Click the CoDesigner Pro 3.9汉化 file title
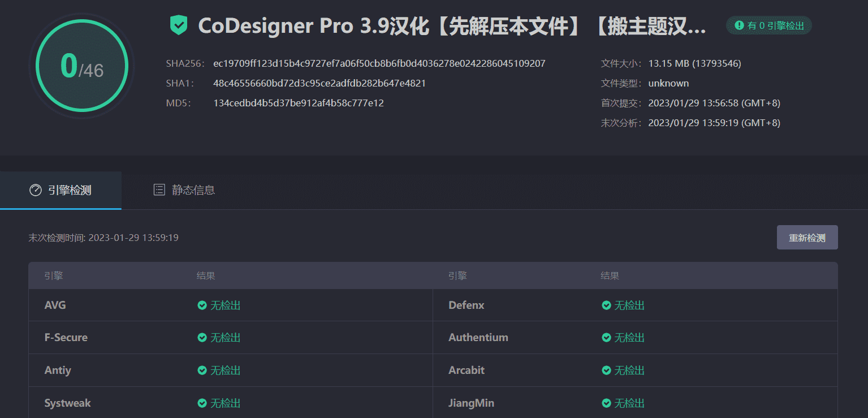The height and width of the screenshot is (418, 868). (452, 26)
